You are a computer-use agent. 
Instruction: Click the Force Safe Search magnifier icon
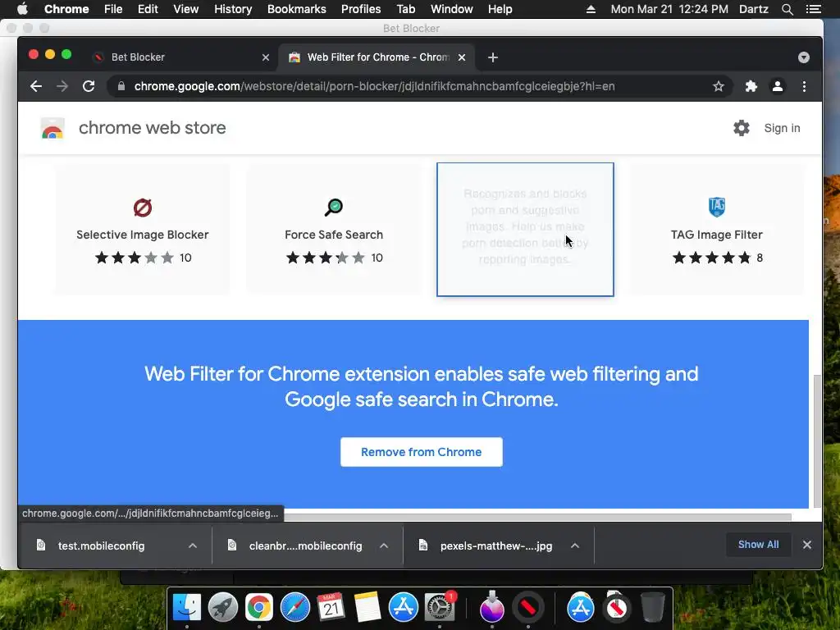[334, 208]
